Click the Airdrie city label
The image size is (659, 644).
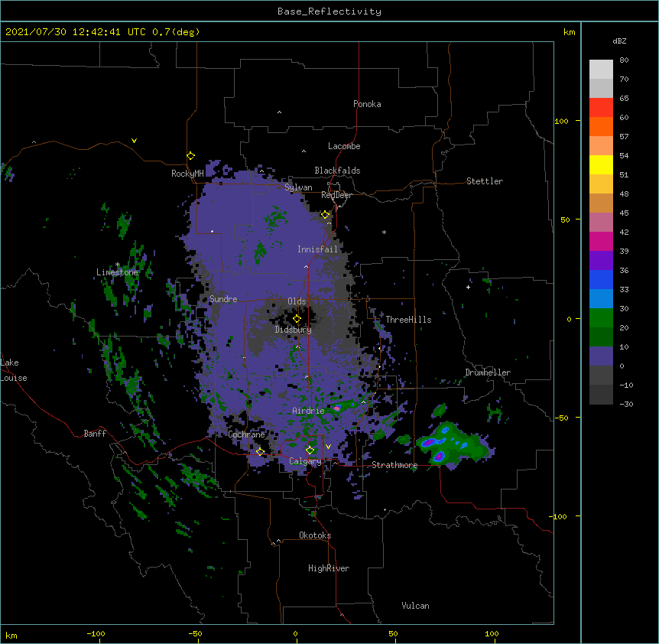[x=308, y=411]
